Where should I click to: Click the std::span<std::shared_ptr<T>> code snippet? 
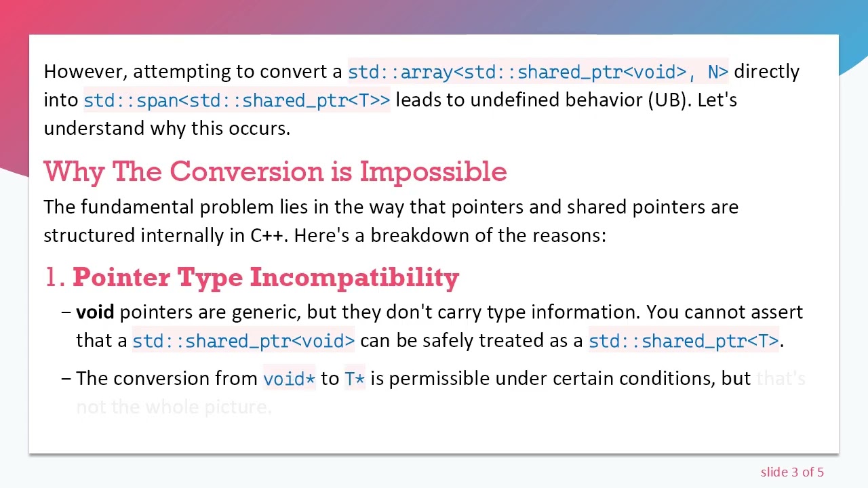[x=237, y=100]
